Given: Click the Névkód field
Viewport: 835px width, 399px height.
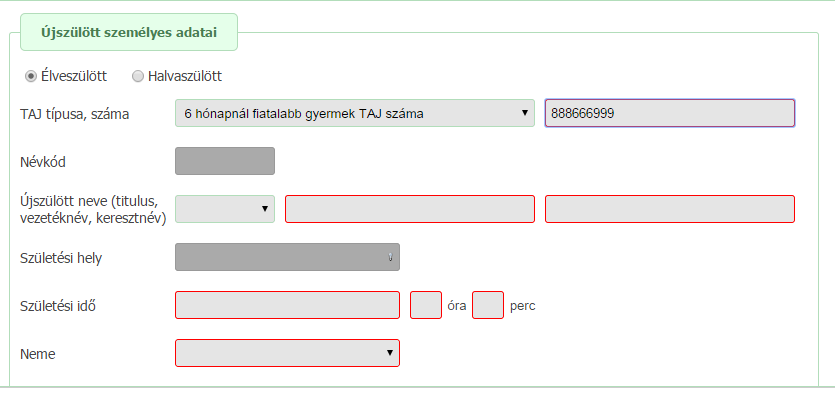Looking at the screenshot, I should (225, 161).
